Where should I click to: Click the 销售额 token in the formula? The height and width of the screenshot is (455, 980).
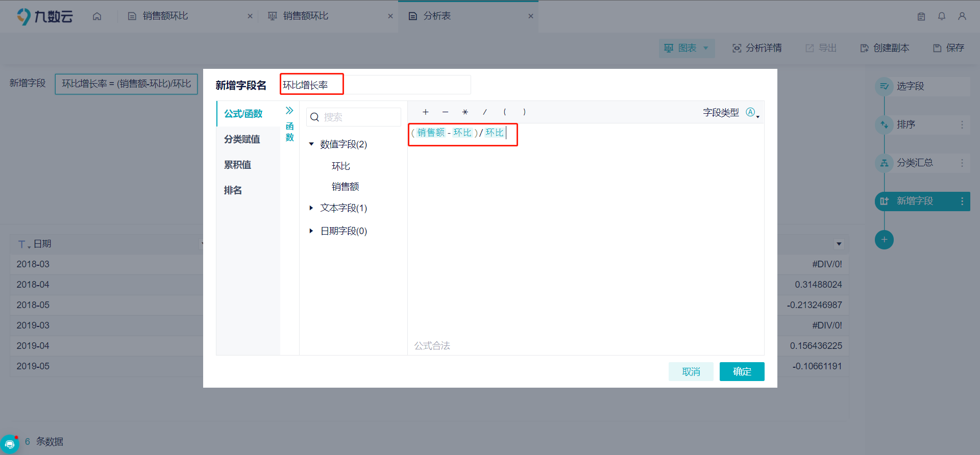click(x=431, y=133)
